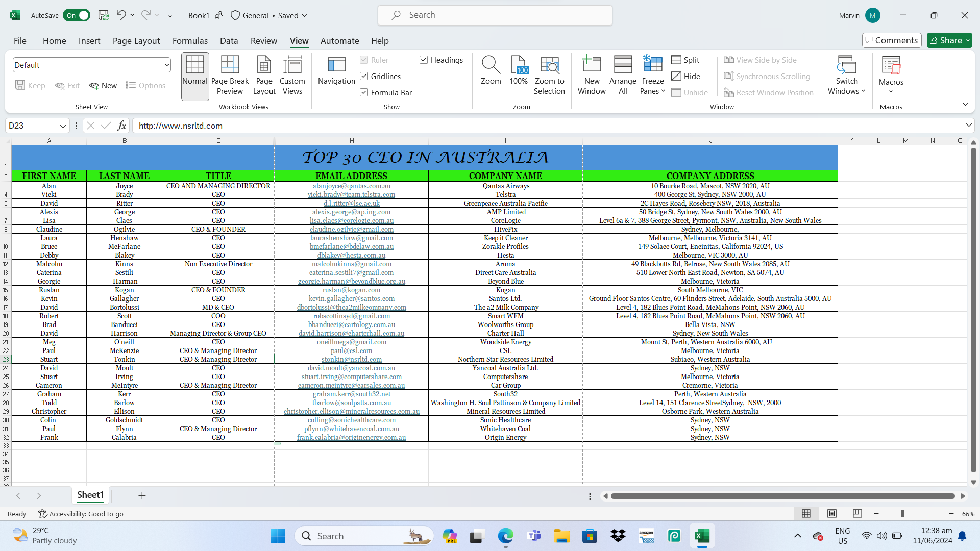Click the Undo arrow
The width and height of the screenshot is (980, 551).
[121, 15]
